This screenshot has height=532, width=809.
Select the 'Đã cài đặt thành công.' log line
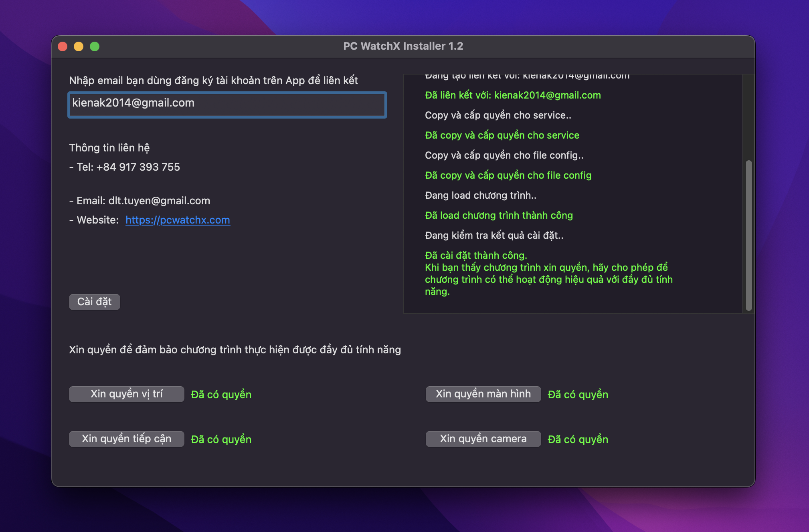pyautogui.click(x=476, y=255)
